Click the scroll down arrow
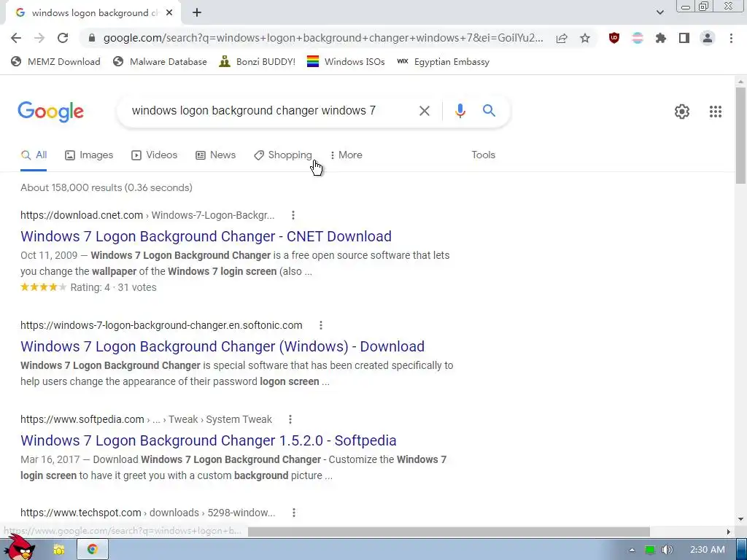Screen dimensions: 747x560 click(x=740, y=519)
